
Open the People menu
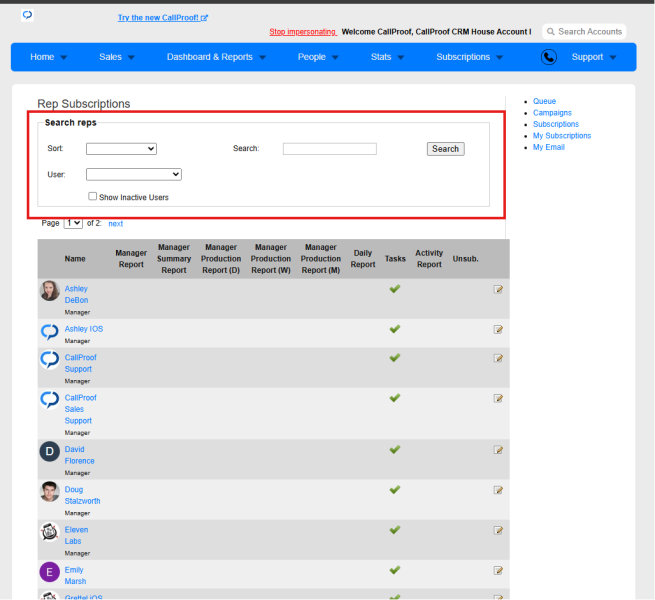[318, 57]
